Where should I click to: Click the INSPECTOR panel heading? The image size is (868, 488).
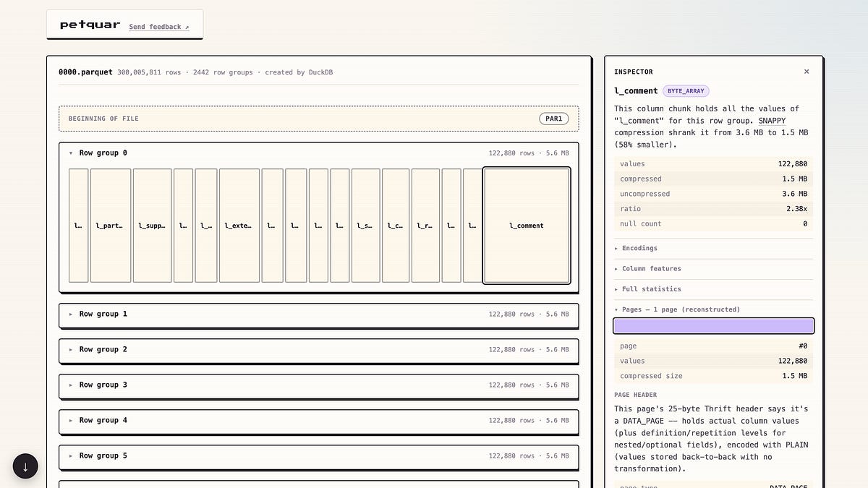coord(634,72)
